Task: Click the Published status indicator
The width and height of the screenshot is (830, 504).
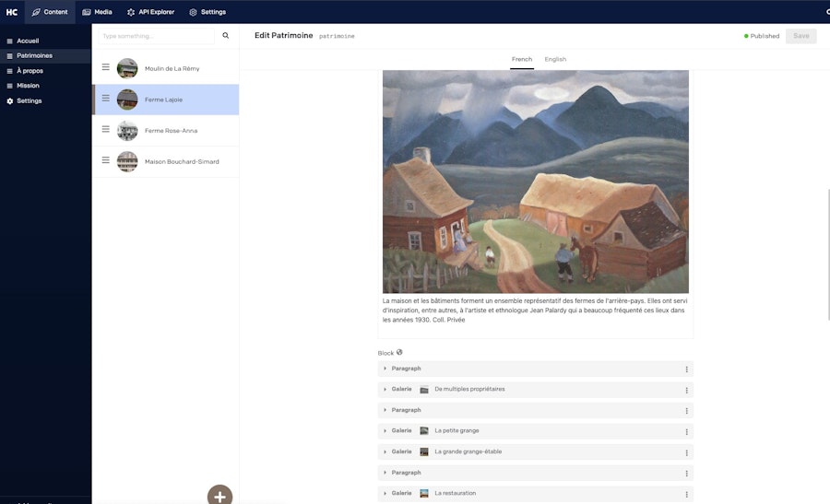Action: pos(762,36)
